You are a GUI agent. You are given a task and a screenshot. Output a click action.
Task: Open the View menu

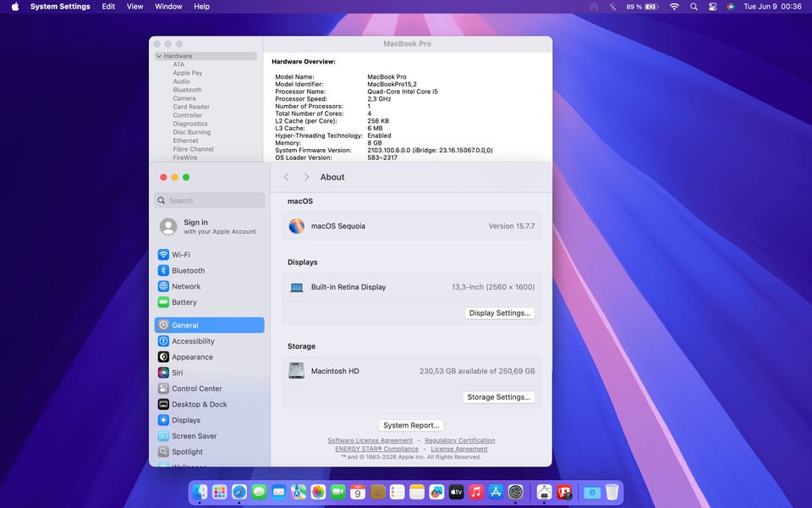134,7
